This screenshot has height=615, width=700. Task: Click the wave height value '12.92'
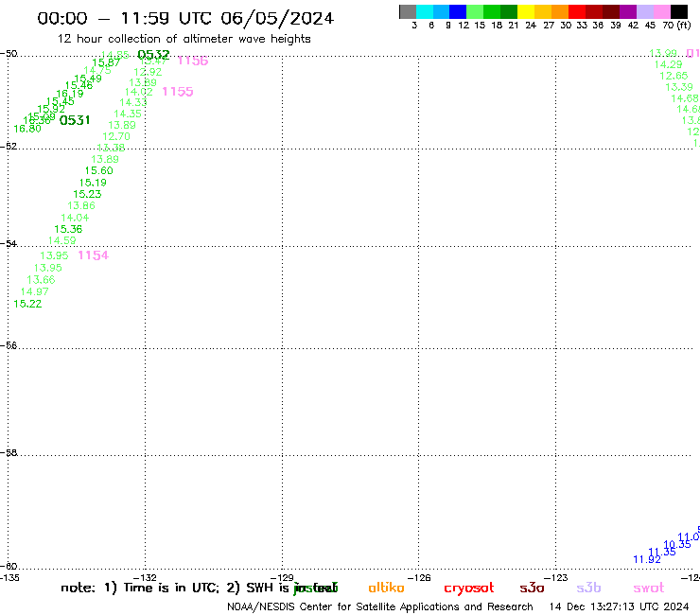[148, 72]
